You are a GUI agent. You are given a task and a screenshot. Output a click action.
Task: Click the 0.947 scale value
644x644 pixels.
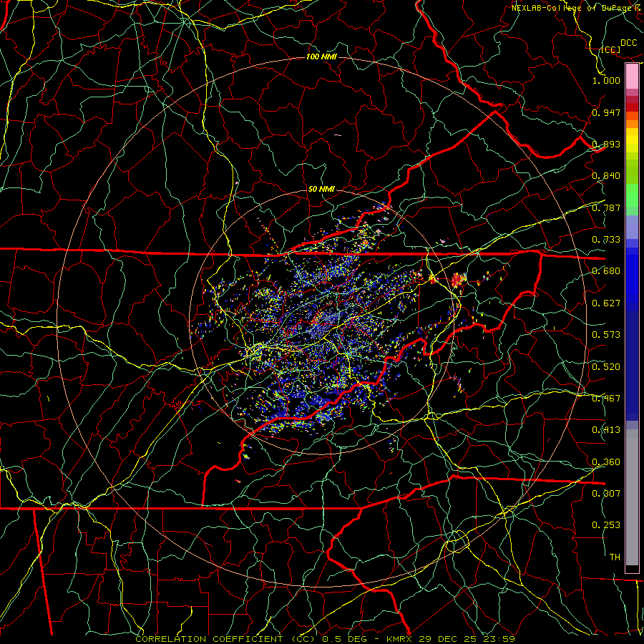(x=606, y=112)
